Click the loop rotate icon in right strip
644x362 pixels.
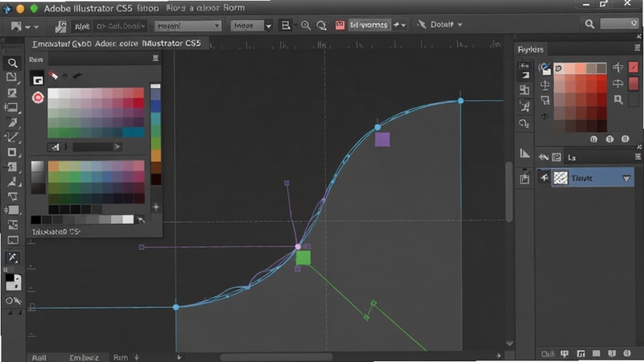pos(524,123)
